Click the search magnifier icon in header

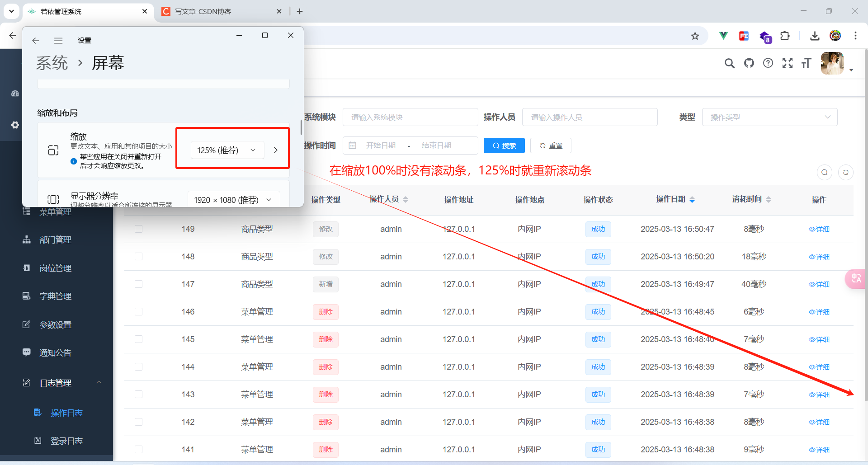click(x=729, y=63)
